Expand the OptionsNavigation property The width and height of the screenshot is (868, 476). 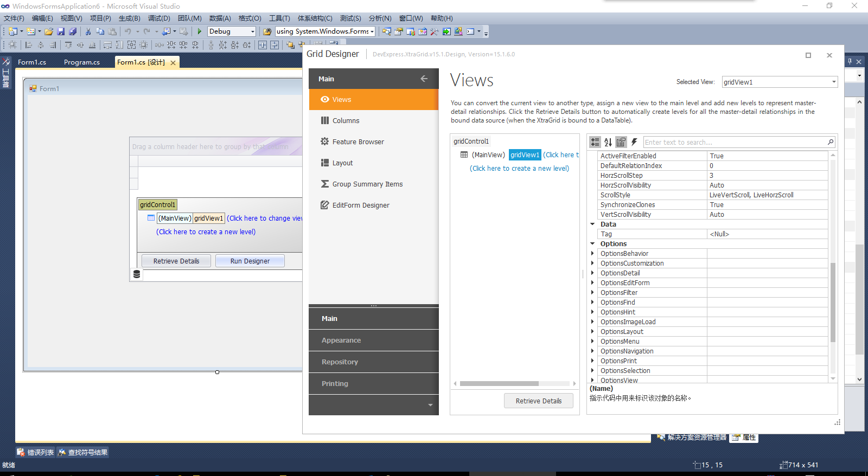592,351
